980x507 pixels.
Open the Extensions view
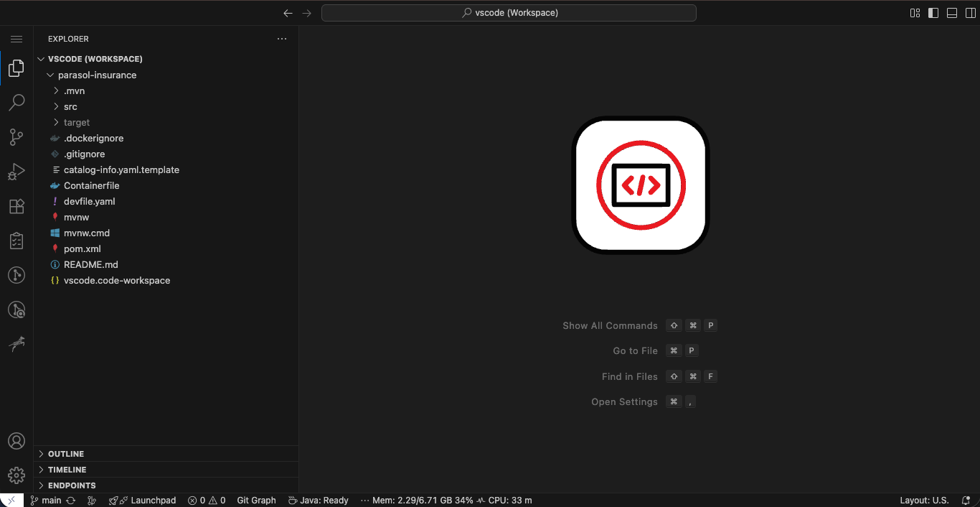pyautogui.click(x=17, y=206)
